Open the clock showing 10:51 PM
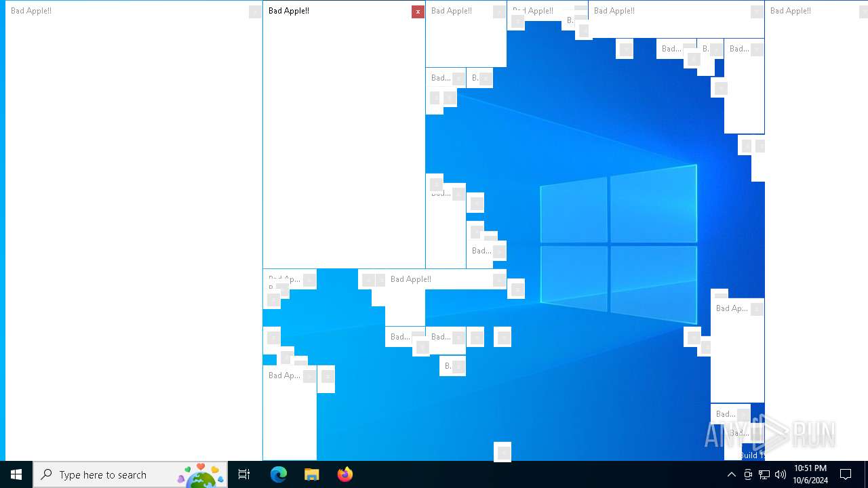This screenshot has width=868, height=488. click(x=810, y=474)
